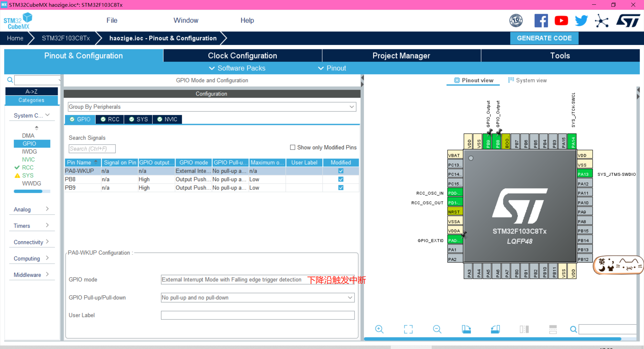This screenshot has width=644, height=349.
Task: Zoom out of the pinout view
Action: [437, 329]
